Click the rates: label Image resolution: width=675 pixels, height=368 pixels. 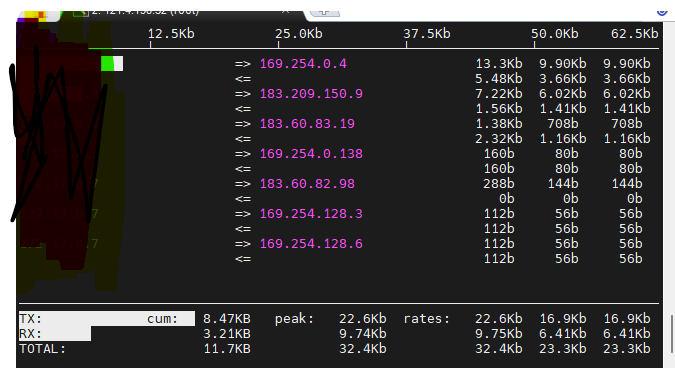tap(427, 319)
